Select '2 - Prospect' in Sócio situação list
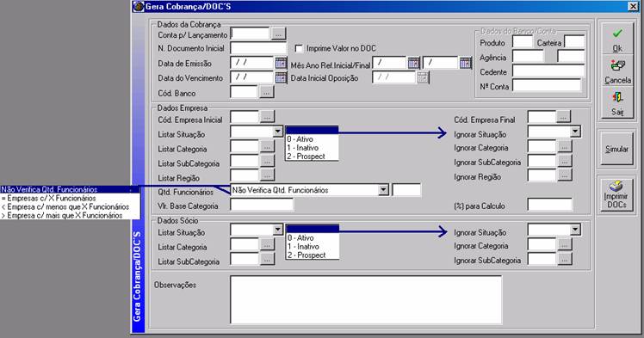This screenshot has width=644, height=338. coord(313,255)
